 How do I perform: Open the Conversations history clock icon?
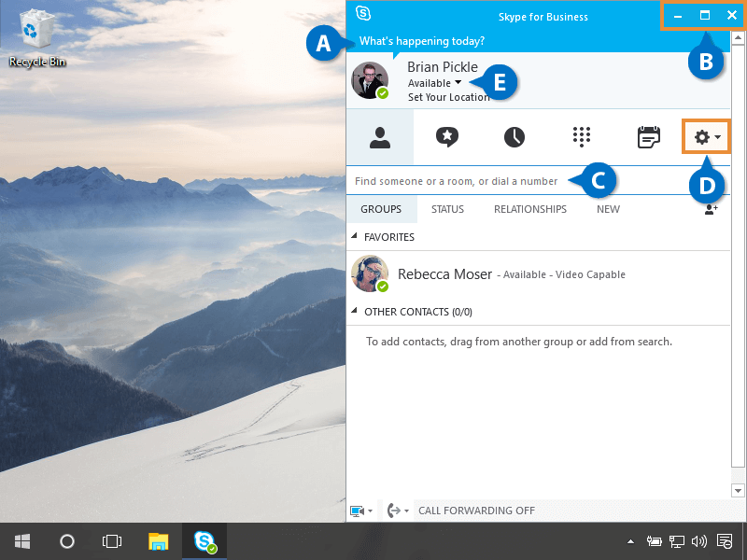[514, 137]
